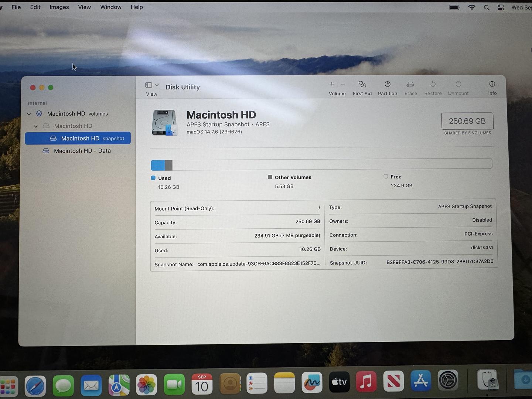Screen dimensions: 532x399
Task: Open Launchpad from the Dock
Action: pos(8,386)
